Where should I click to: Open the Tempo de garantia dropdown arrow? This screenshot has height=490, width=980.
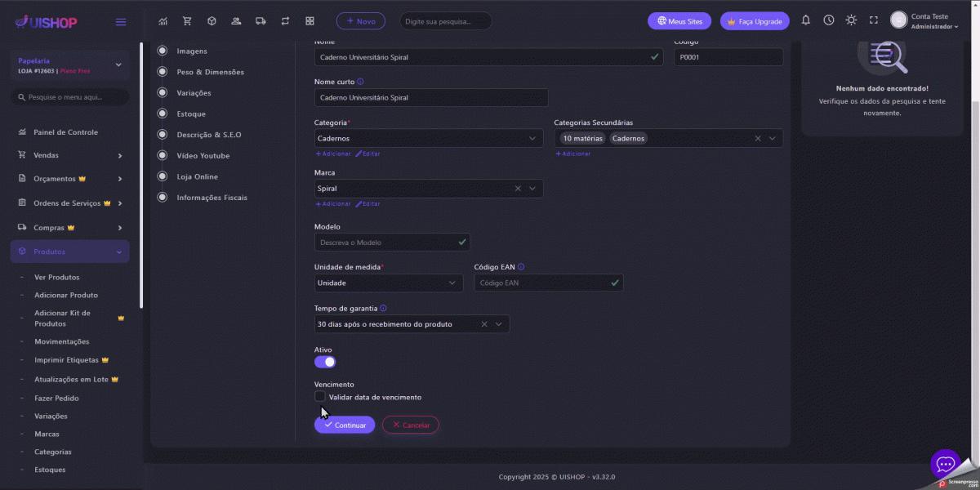[x=498, y=324]
